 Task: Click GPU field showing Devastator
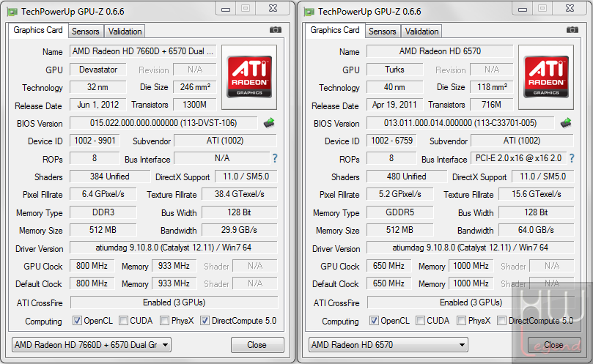(98, 70)
